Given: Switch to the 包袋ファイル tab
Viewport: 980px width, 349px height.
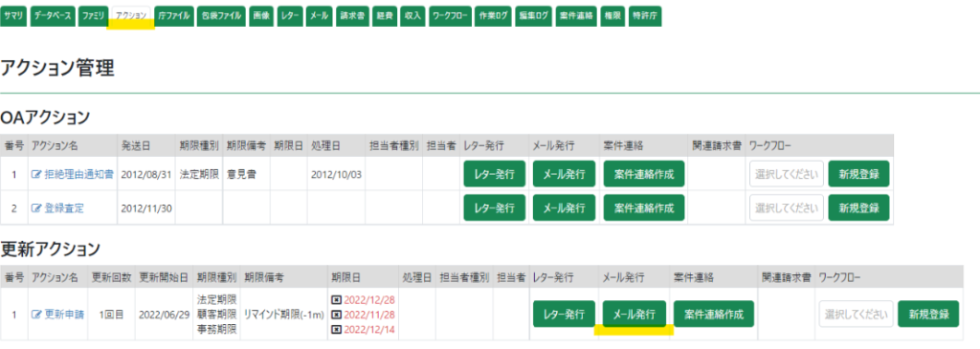Looking at the screenshot, I should [221, 17].
